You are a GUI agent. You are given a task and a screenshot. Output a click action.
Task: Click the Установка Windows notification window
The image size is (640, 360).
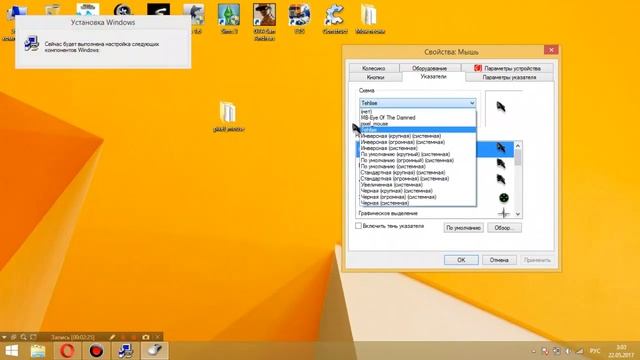(x=103, y=42)
